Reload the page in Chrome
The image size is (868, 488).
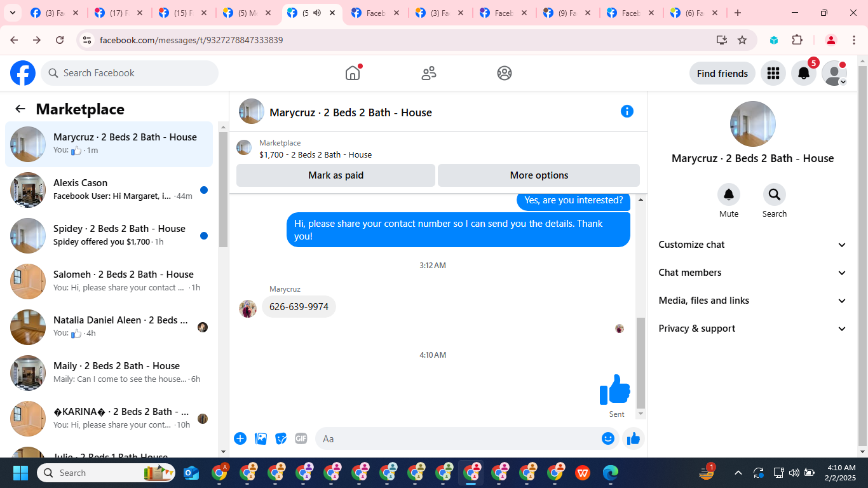[60, 40]
